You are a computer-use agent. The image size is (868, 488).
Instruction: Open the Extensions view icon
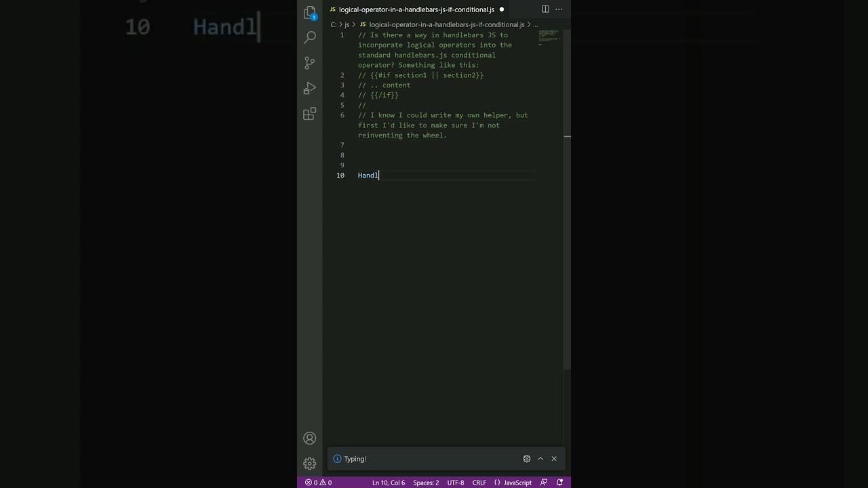310,114
